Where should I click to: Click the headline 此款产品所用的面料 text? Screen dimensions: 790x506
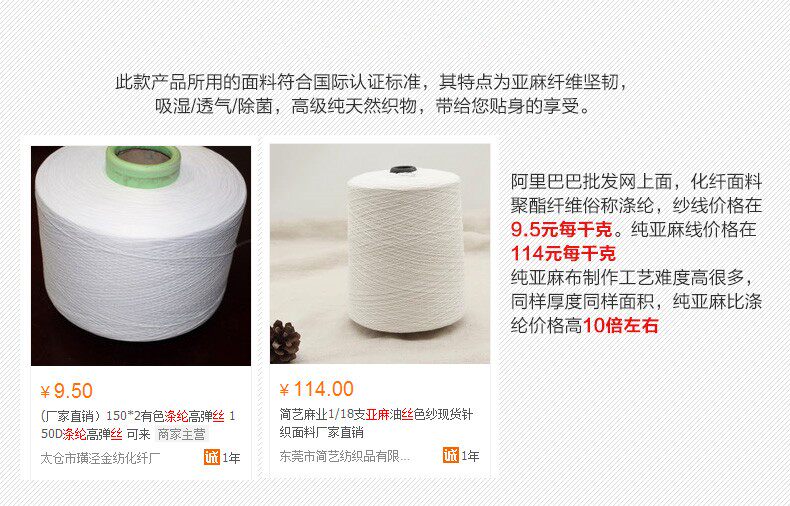tap(196, 82)
